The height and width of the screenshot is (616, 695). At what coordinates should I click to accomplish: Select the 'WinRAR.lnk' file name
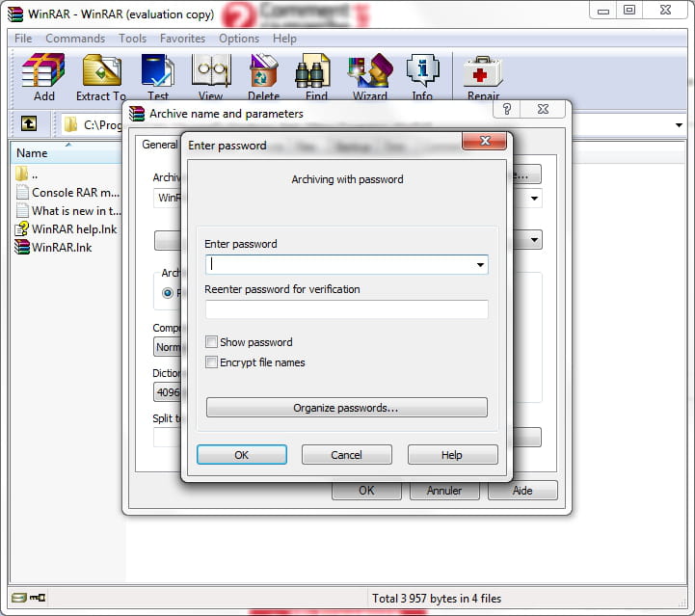[x=62, y=248]
